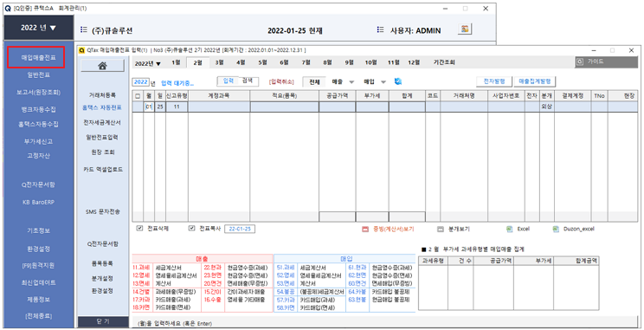This screenshot has height=330, width=644.
Task: Switch mode toggle to 검색
Action: 248,81
